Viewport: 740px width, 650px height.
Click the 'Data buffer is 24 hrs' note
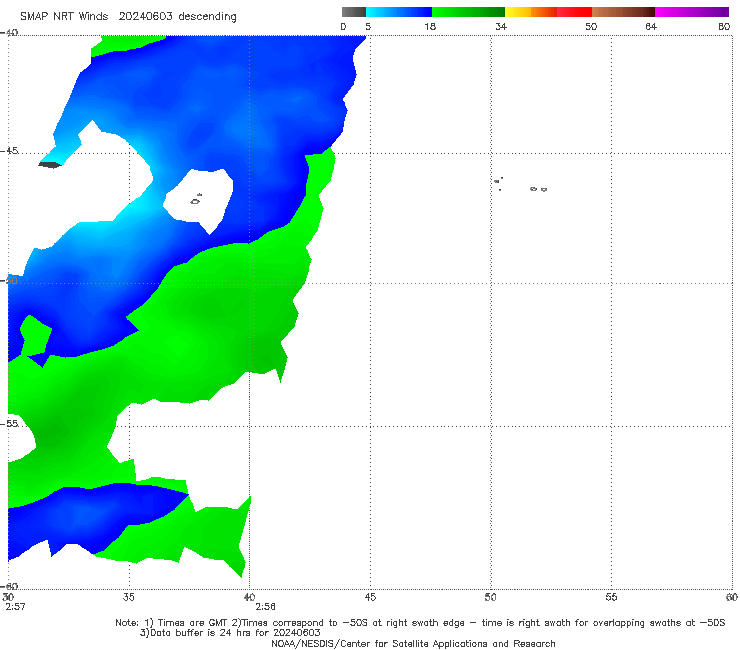coord(230,633)
